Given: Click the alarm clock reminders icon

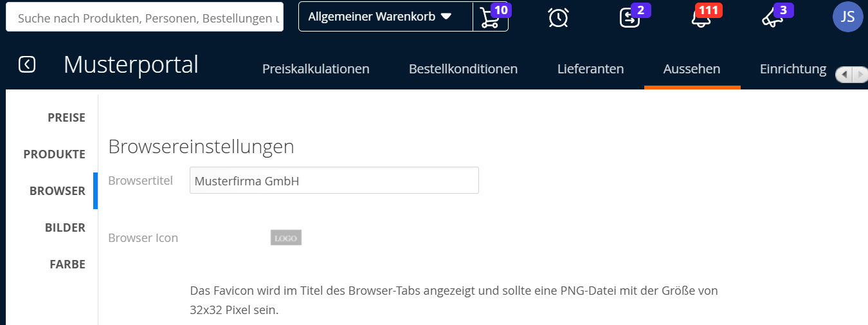Looking at the screenshot, I should (x=558, y=17).
